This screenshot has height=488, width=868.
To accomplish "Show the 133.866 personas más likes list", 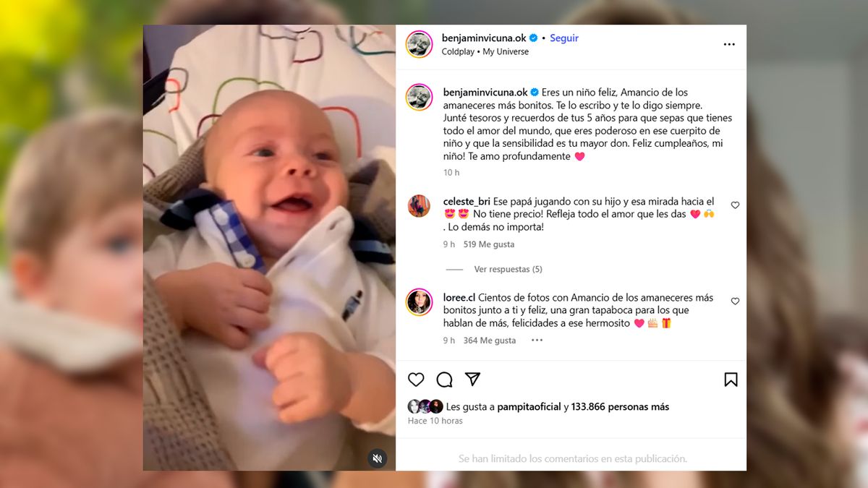I will click(x=620, y=407).
